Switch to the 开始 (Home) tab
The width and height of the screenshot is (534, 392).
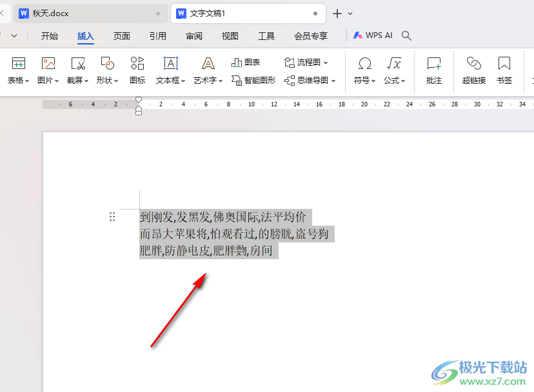click(x=50, y=36)
